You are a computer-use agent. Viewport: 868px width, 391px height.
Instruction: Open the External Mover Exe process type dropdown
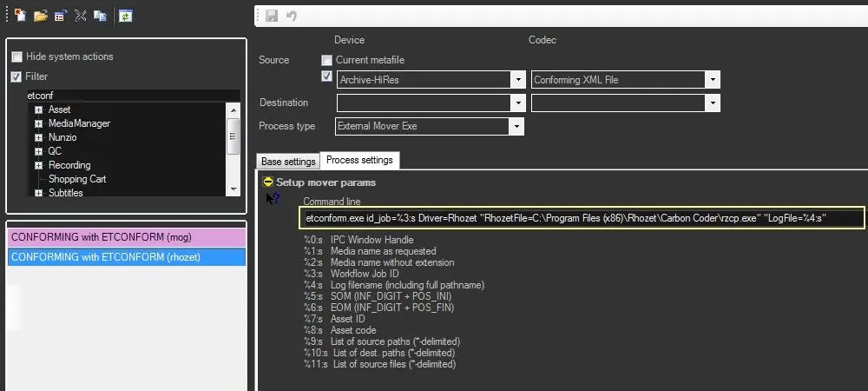click(x=517, y=126)
